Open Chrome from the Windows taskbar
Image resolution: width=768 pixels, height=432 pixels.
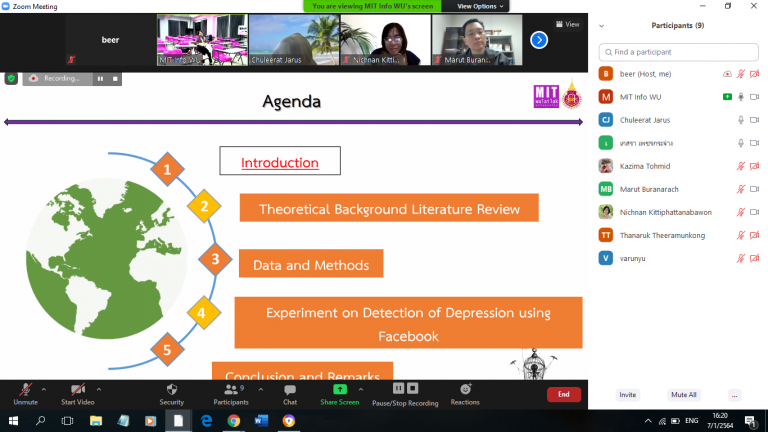coord(233,421)
